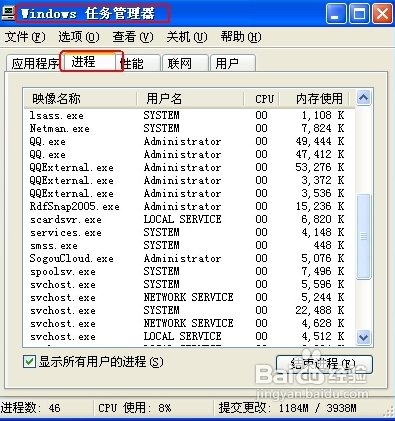This screenshot has width=395, height=421.
Task: Open the 联网 tab
Action: pos(185,63)
